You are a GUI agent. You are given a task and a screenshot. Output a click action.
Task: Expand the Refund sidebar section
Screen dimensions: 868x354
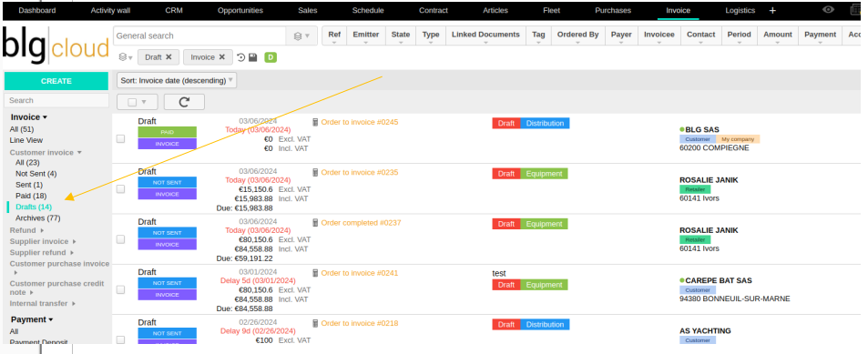coord(26,230)
